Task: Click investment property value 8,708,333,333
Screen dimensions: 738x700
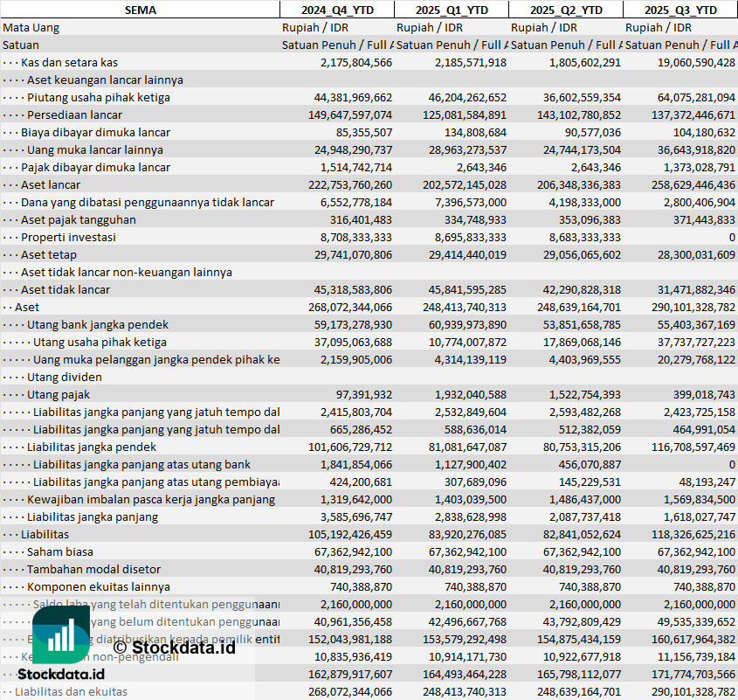Action: click(356, 237)
